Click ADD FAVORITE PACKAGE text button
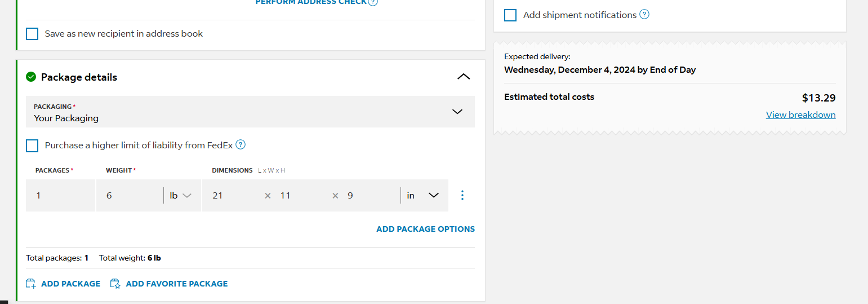Viewport: 868px width, 304px height. pos(177,284)
